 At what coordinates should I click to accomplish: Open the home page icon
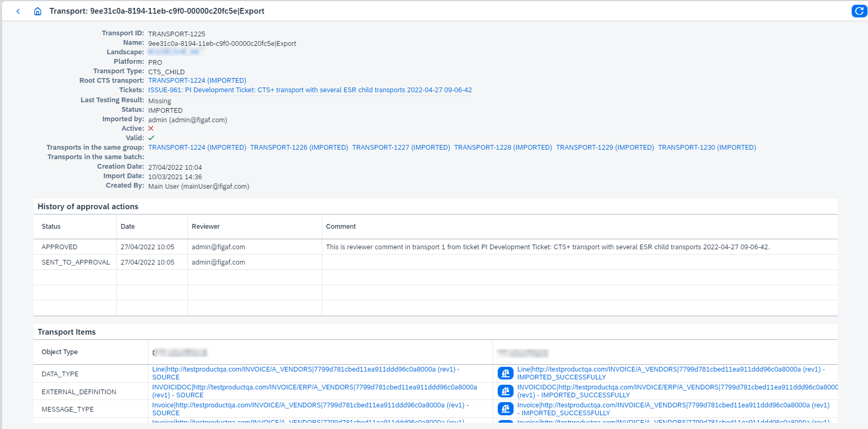37,11
